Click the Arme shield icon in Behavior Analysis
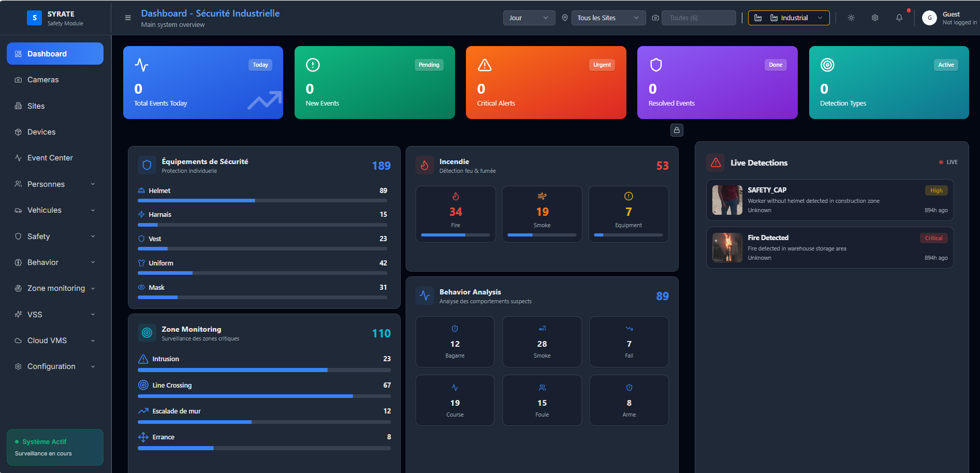This screenshot has width=980, height=473. (x=629, y=388)
